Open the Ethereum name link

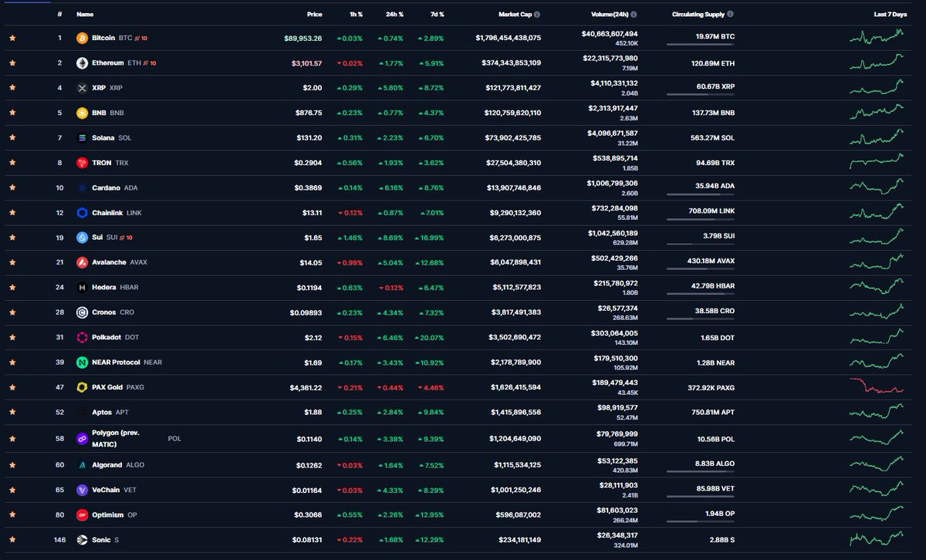point(107,63)
